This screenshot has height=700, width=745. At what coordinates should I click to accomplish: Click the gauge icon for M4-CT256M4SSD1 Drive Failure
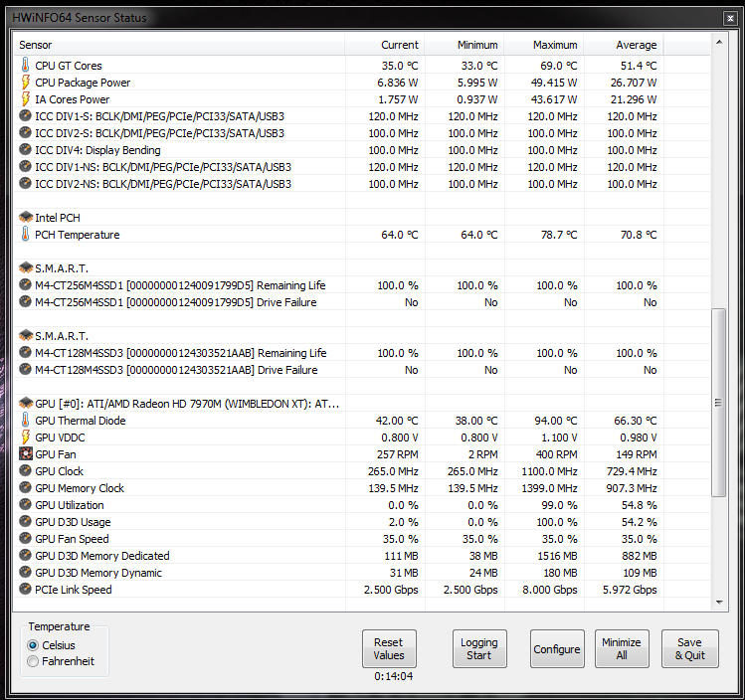click(x=25, y=302)
